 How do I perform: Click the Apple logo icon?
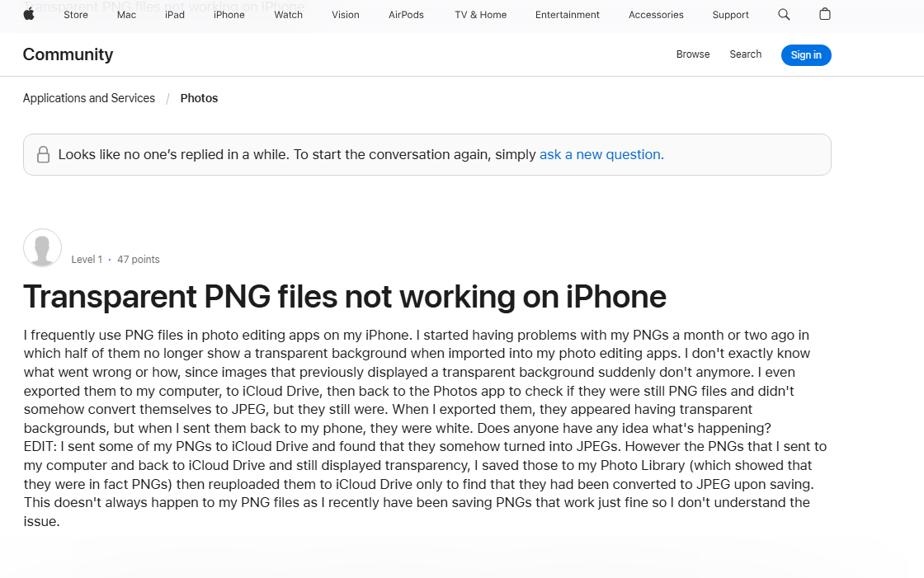(29, 14)
